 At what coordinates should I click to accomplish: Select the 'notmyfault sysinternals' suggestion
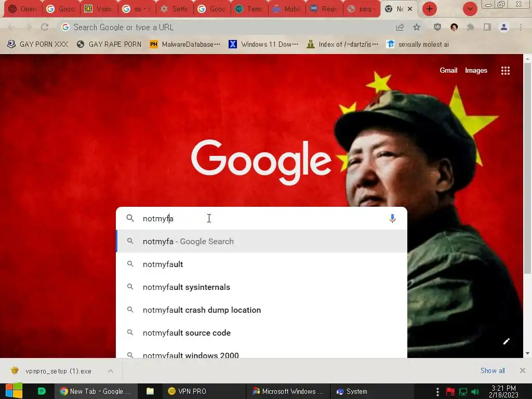(x=261, y=287)
